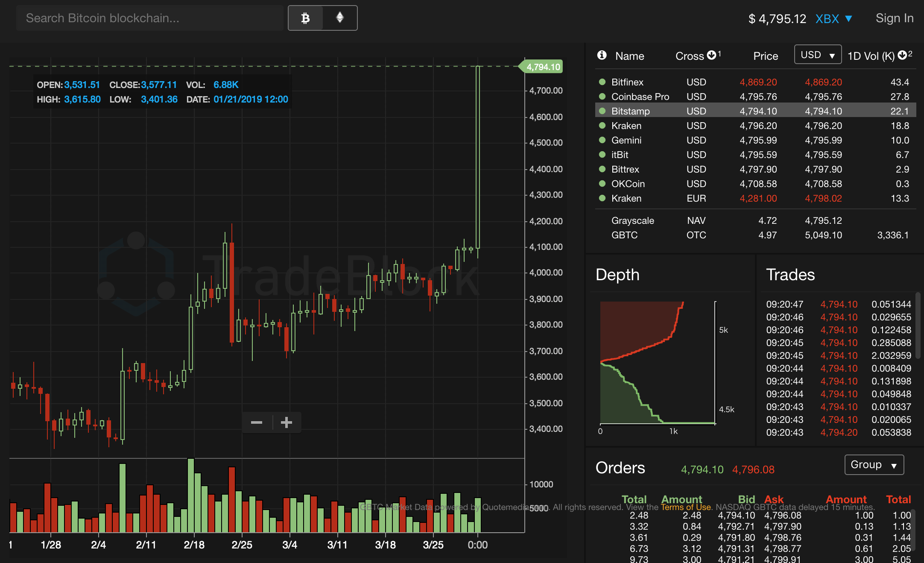Click the Price column header
Viewport: 924px width, 563px height.
(x=766, y=56)
